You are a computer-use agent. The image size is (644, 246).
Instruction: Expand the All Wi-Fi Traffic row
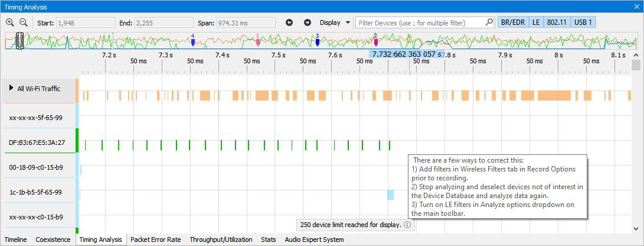tap(11, 88)
